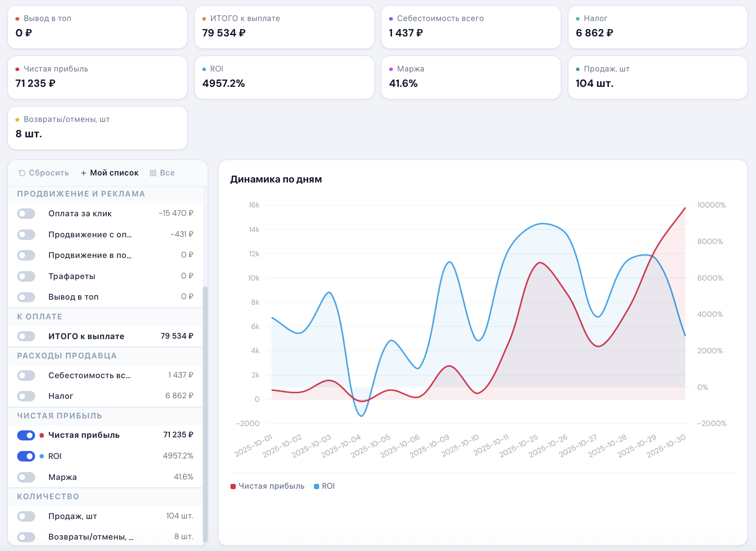Enable the Трафареты toggle
756x551 pixels.
26,276
